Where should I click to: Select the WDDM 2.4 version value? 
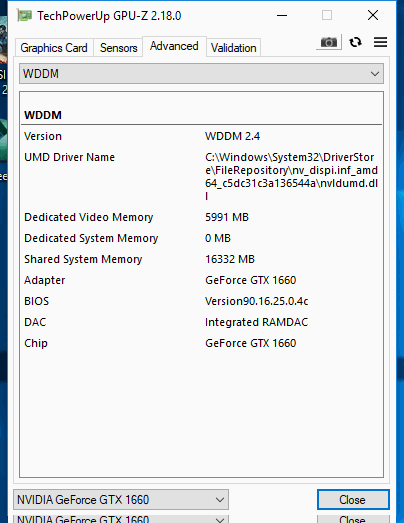[x=233, y=136]
